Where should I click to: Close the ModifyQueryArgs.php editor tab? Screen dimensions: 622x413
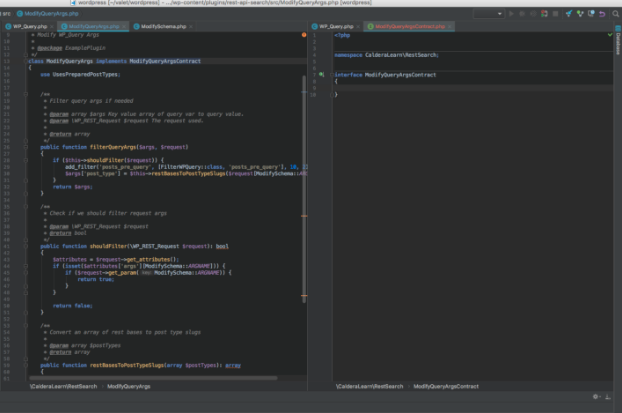(124, 26)
